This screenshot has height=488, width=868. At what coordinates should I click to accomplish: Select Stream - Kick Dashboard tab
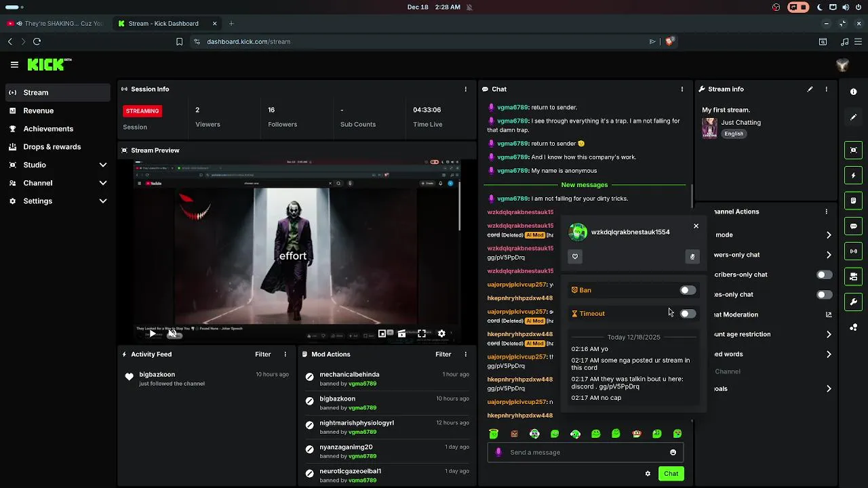click(167, 23)
